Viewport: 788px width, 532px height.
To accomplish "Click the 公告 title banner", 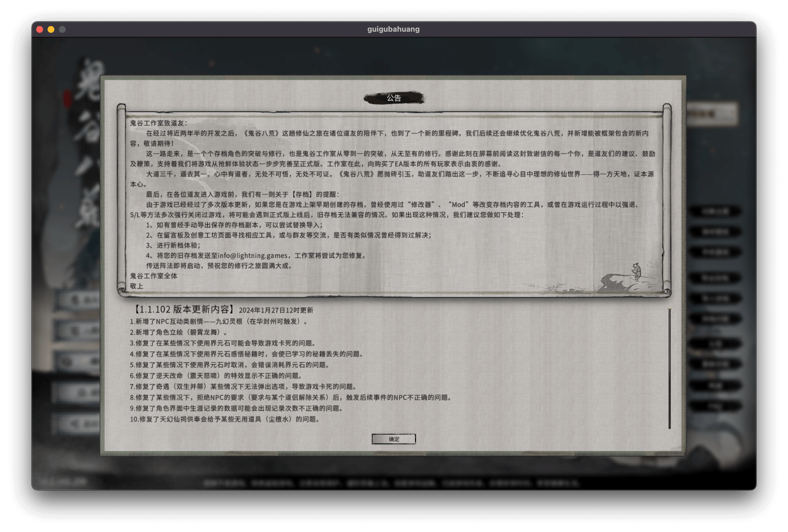I will (x=394, y=98).
